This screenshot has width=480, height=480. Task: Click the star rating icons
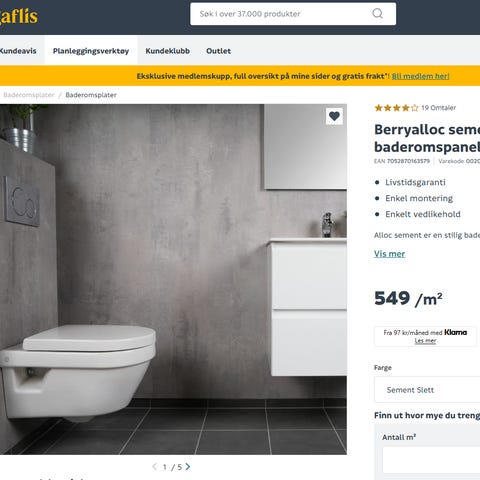(396, 108)
